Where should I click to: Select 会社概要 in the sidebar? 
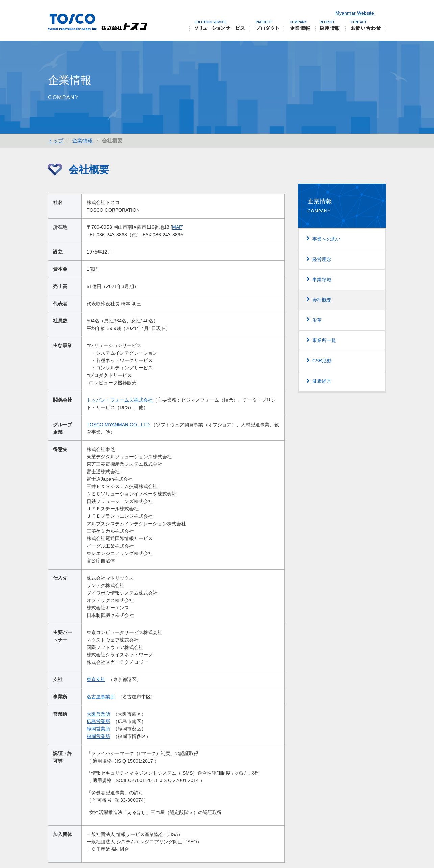click(x=342, y=300)
